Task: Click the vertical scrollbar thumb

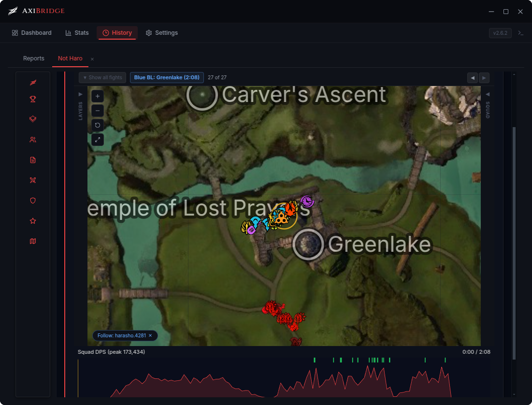Action: click(x=514, y=243)
